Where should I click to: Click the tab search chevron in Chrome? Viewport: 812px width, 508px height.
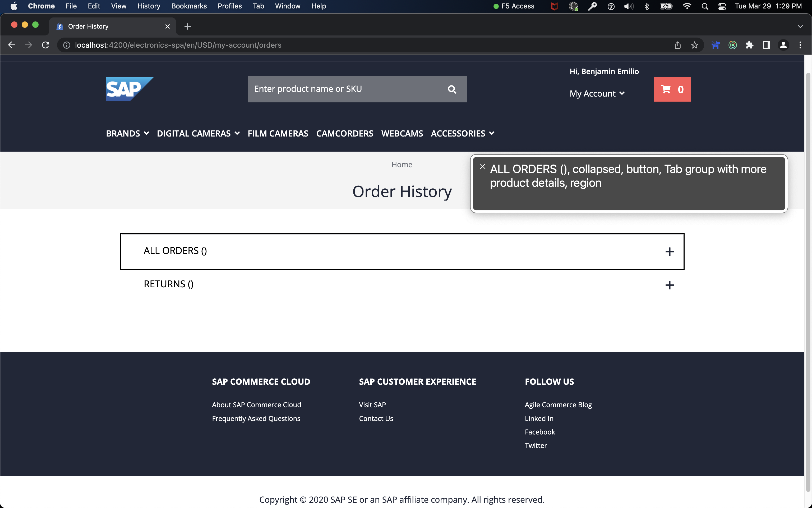[800, 26]
